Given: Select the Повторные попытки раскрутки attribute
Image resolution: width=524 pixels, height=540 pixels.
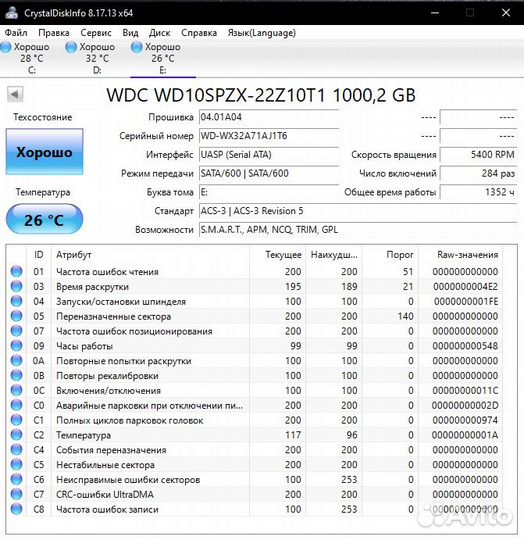Looking at the screenshot, I should coord(124,361).
